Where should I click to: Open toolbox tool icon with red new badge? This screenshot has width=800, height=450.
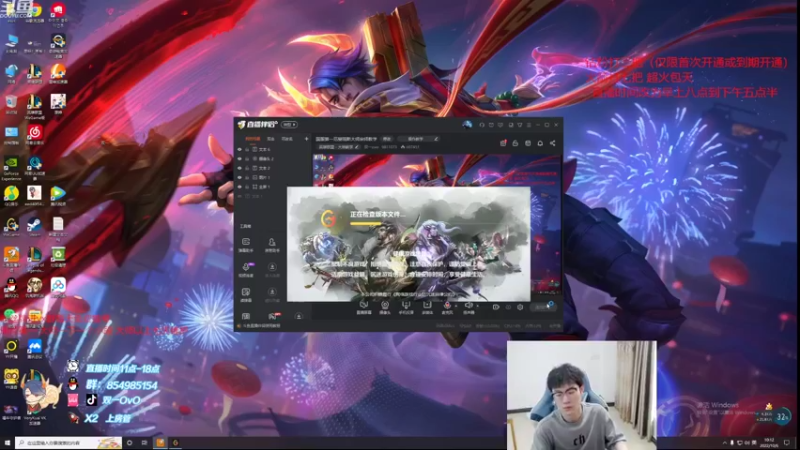point(273,316)
